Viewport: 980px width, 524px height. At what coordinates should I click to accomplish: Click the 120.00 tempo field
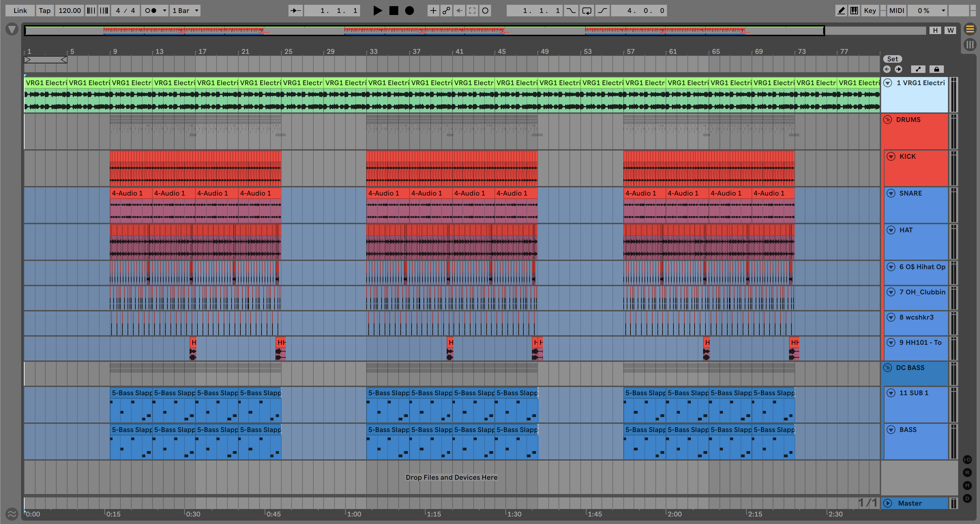click(70, 11)
